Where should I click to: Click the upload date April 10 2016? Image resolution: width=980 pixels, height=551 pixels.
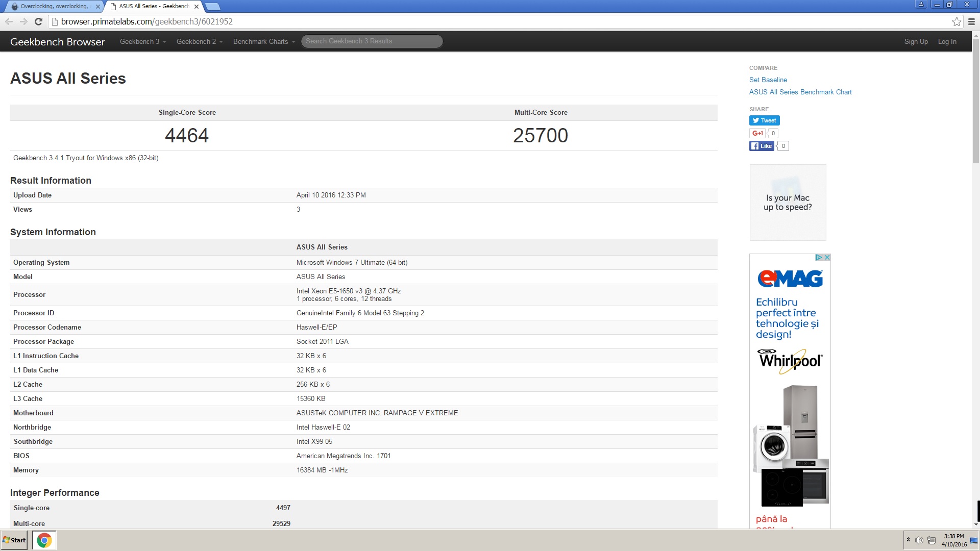[331, 195]
